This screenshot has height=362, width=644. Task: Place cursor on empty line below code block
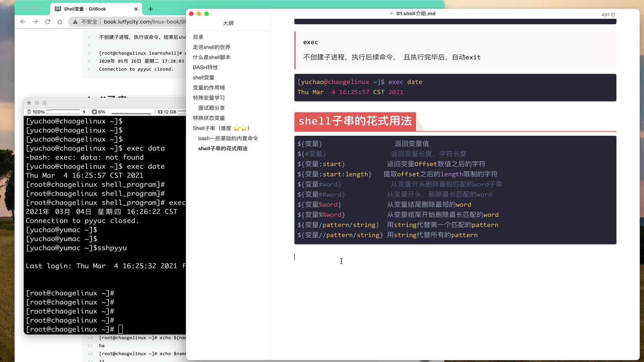pos(455,257)
